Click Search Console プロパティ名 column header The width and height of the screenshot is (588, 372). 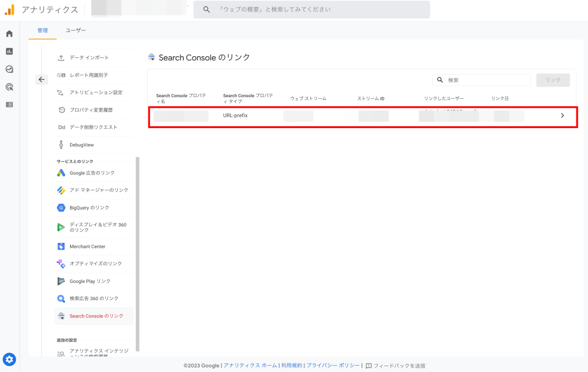coord(181,99)
